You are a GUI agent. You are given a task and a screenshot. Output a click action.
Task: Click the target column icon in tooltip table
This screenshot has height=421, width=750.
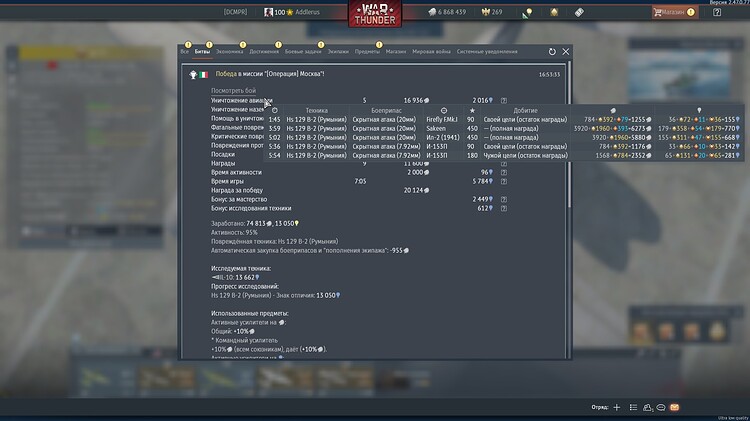(444, 111)
